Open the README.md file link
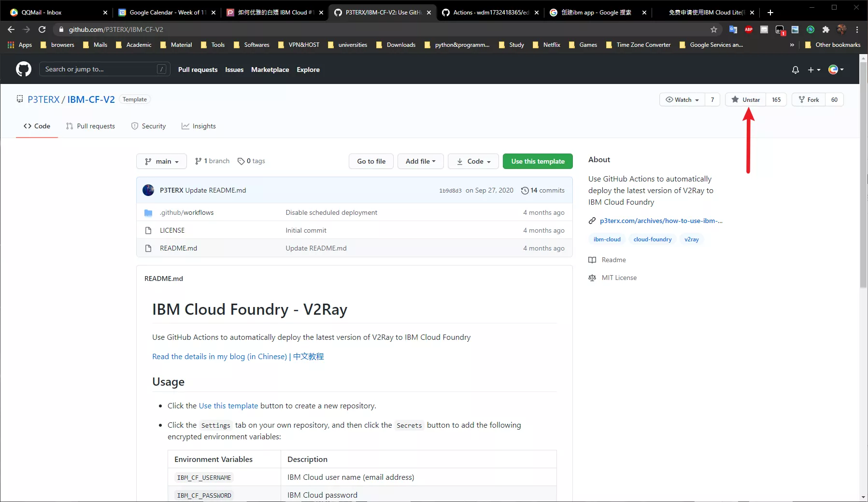Viewport: 868px width, 502px height. pos(178,248)
